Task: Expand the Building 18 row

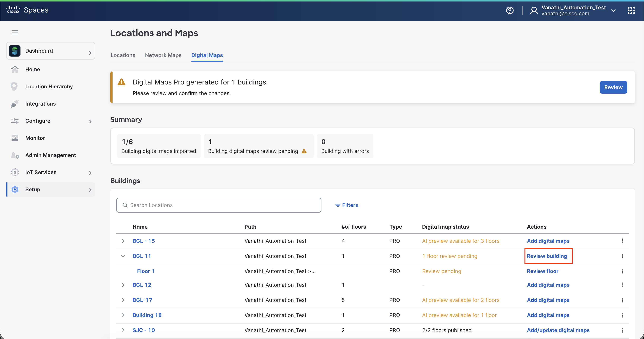Action: [x=123, y=315]
